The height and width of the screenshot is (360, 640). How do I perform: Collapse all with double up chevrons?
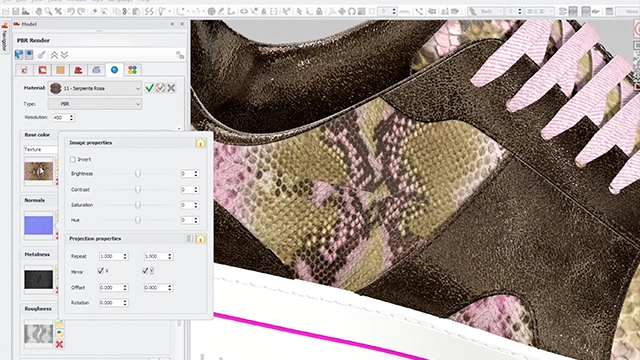tap(54, 54)
